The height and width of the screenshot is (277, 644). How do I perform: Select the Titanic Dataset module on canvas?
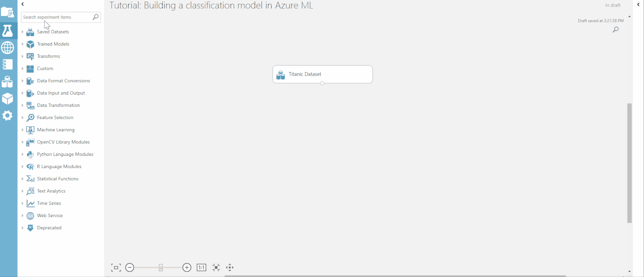click(322, 74)
